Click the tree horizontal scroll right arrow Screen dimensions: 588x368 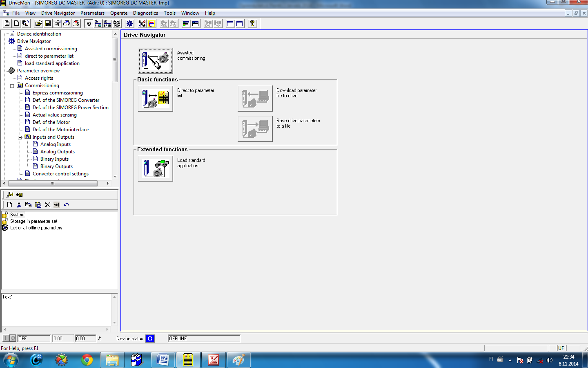[x=108, y=183]
